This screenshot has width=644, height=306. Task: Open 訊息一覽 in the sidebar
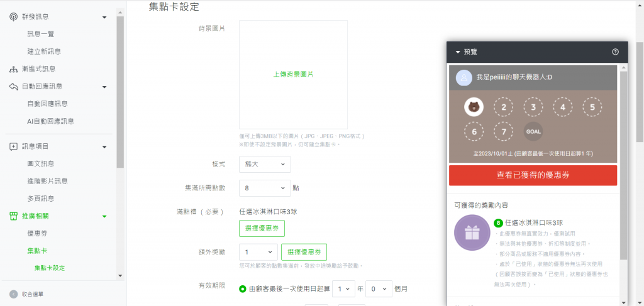(x=41, y=34)
